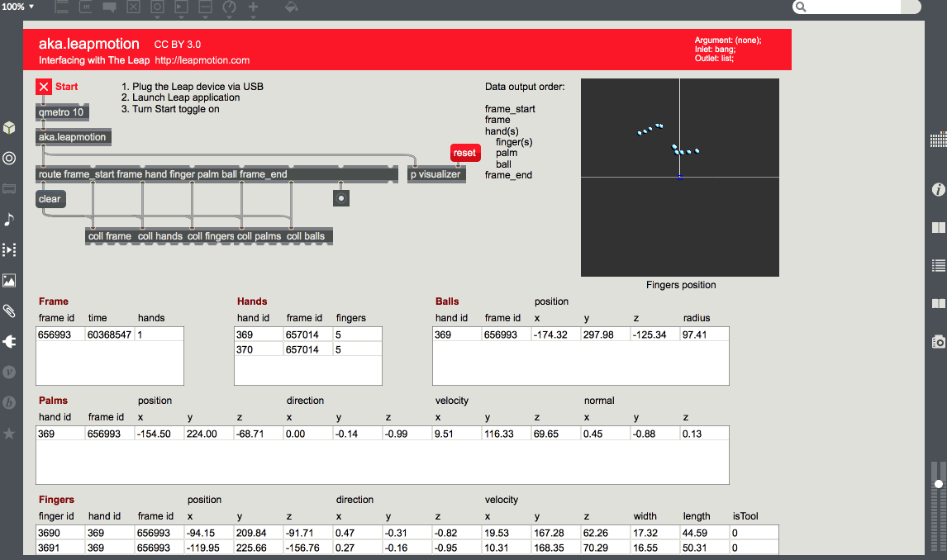The height and width of the screenshot is (560, 947).
Task: Select the p visualizer subpatcher object
Action: [436, 174]
